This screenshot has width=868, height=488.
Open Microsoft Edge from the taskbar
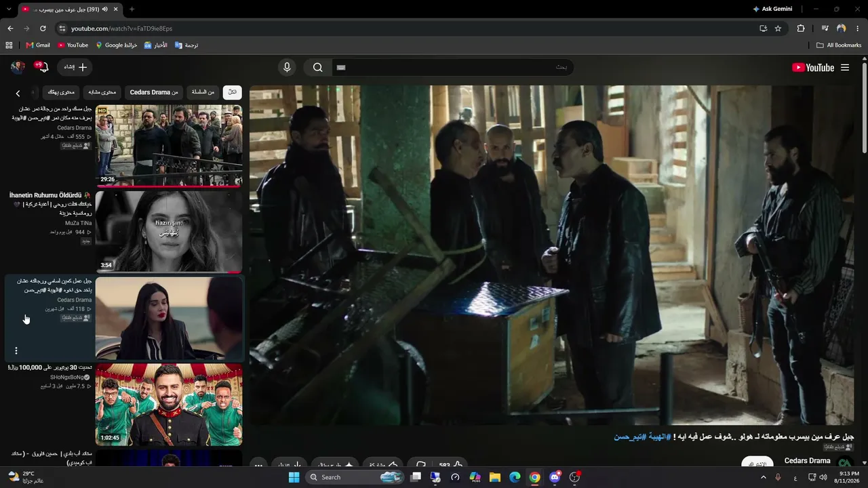[515, 477]
